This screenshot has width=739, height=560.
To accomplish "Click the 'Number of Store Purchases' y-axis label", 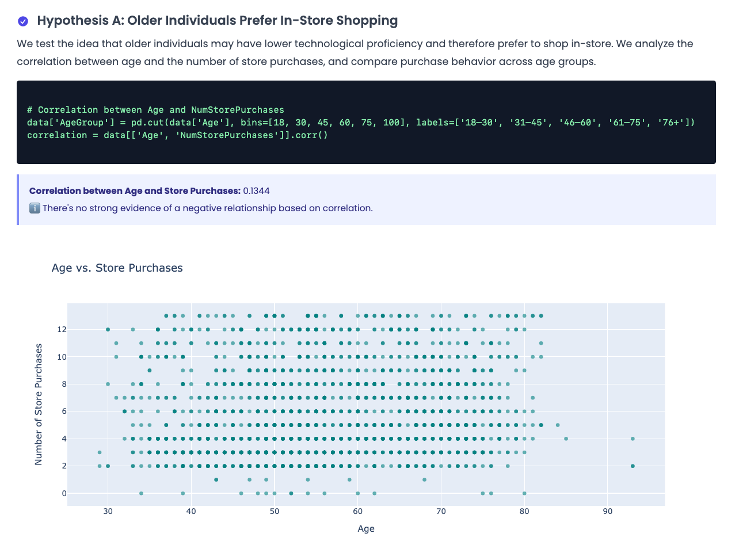I will point(39,404).
